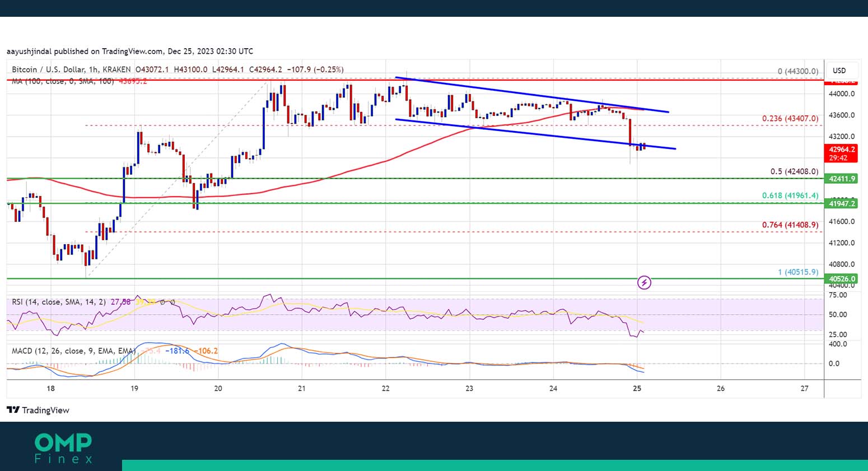The height and width of the screenshot is (471, 868).
Task: Click date 19 on the time axis
Action: (x=134, y=388)
